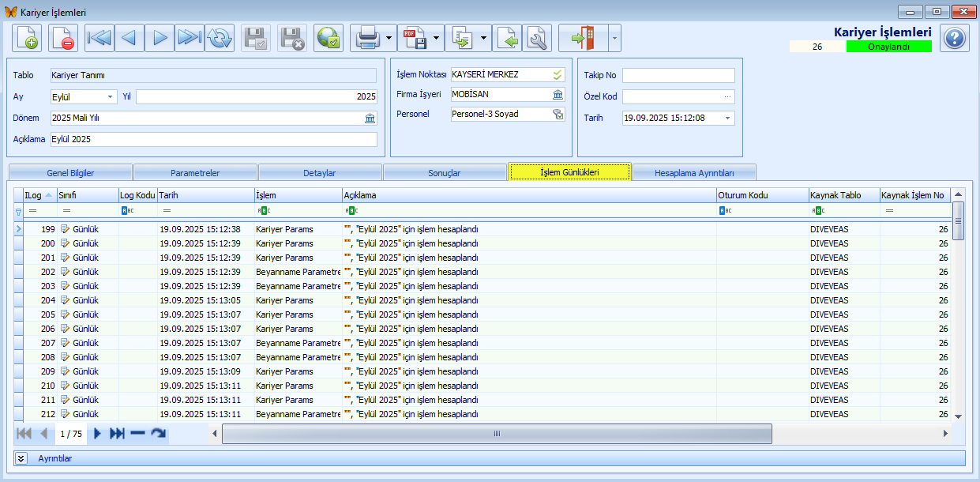Viewport: 980px width, 482px height.
Task: Click the refresh icon in the toolbar
Action: pyautogui.click(x=220, y=38)
